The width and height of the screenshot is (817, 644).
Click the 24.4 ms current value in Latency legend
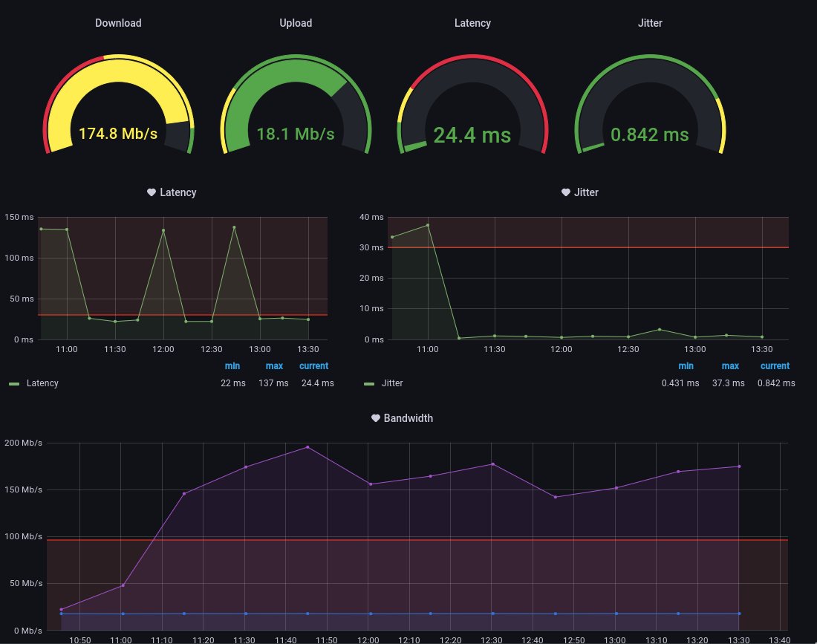318,383
